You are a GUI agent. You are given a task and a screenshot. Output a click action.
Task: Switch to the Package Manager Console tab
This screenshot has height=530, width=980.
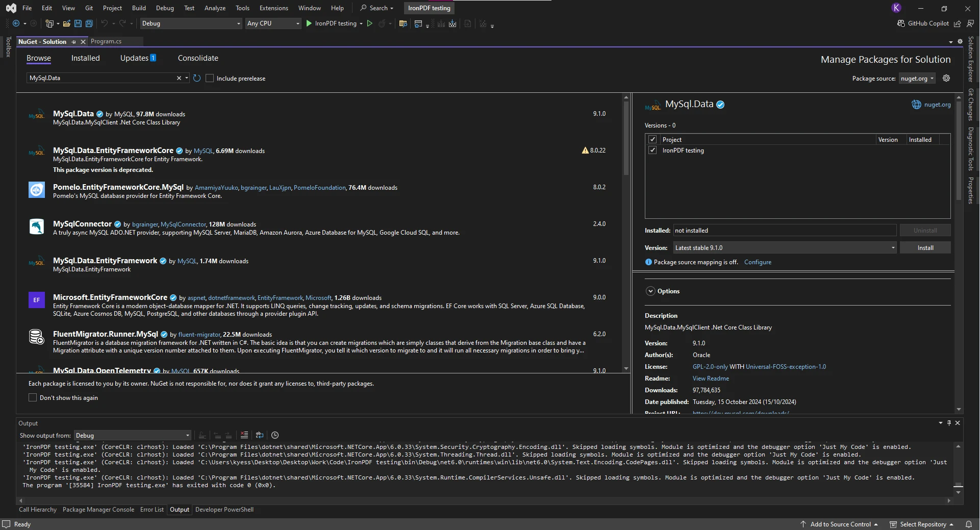(x=98, y=510)
